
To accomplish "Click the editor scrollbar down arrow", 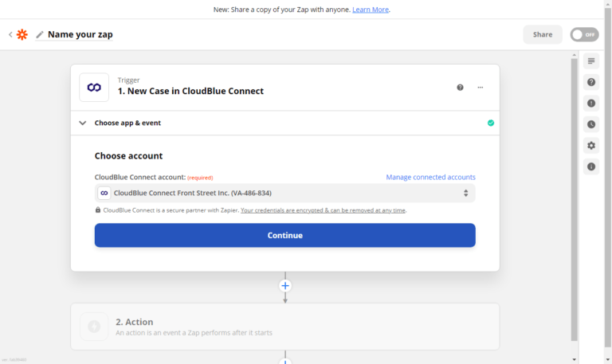I will click(574, 359).
